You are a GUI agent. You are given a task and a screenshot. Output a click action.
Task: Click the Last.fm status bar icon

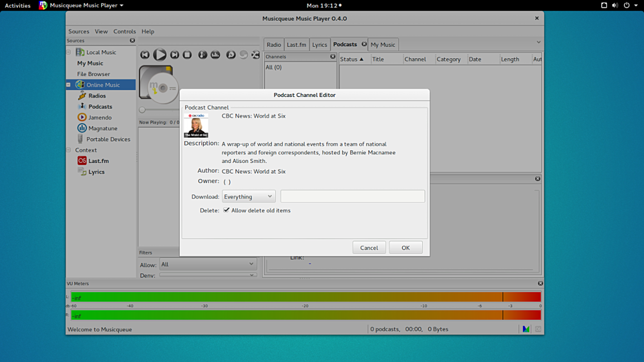538,329
